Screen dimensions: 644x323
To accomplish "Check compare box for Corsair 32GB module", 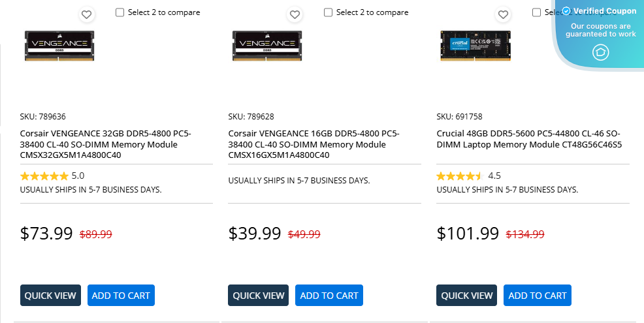I will point(120,12).
